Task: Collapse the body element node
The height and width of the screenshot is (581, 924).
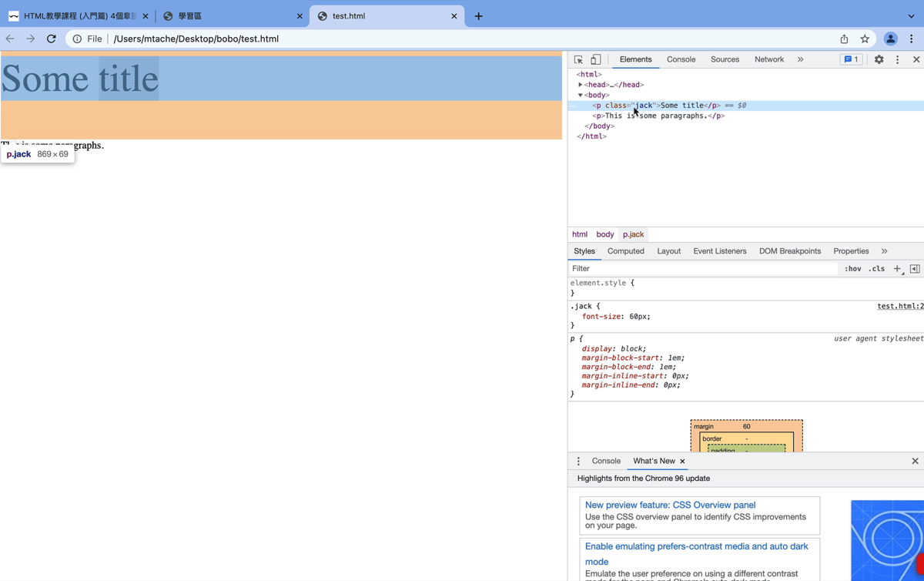Action: (x=581, y=96)
